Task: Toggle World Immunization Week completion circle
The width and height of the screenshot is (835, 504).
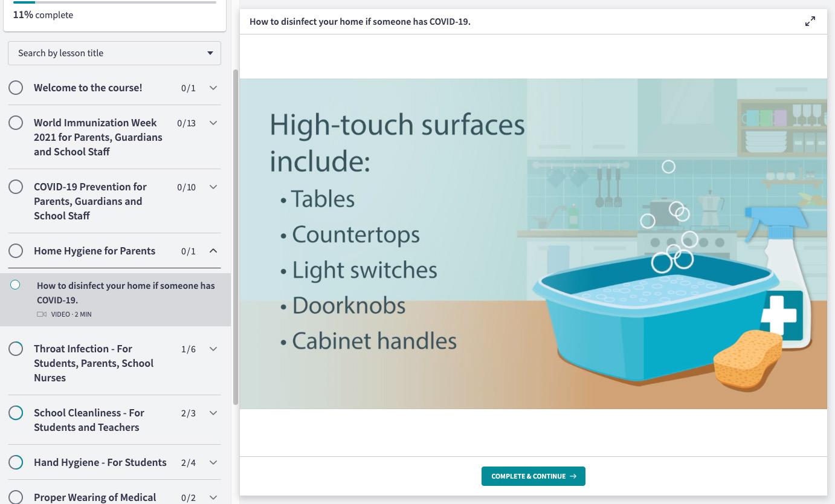Action: pos(16,123)
